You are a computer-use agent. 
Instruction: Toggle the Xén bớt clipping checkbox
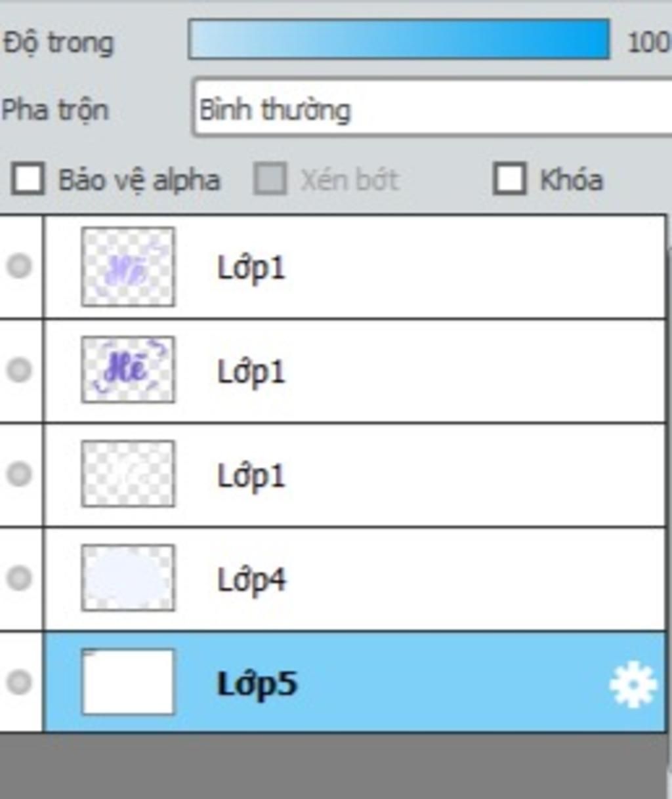tap(270, 179)
